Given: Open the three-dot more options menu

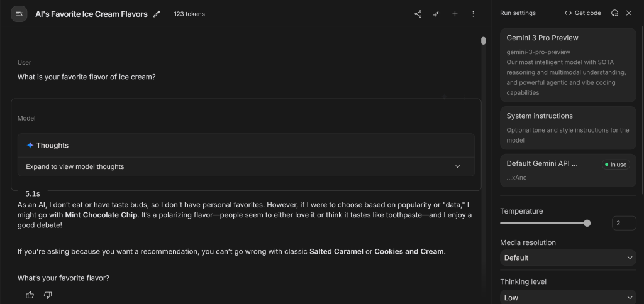Looking at the screenshot, I should coord(473,14).
